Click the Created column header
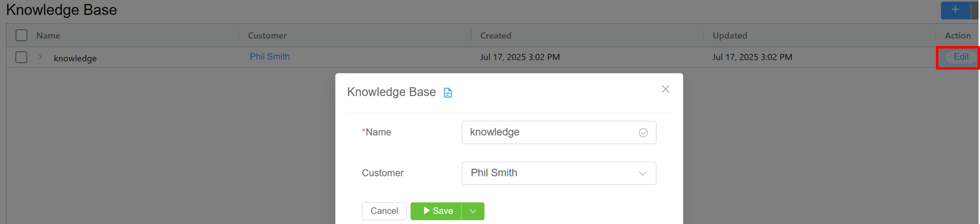The width and height of the screenshot is (980, 224). (495, 35)
